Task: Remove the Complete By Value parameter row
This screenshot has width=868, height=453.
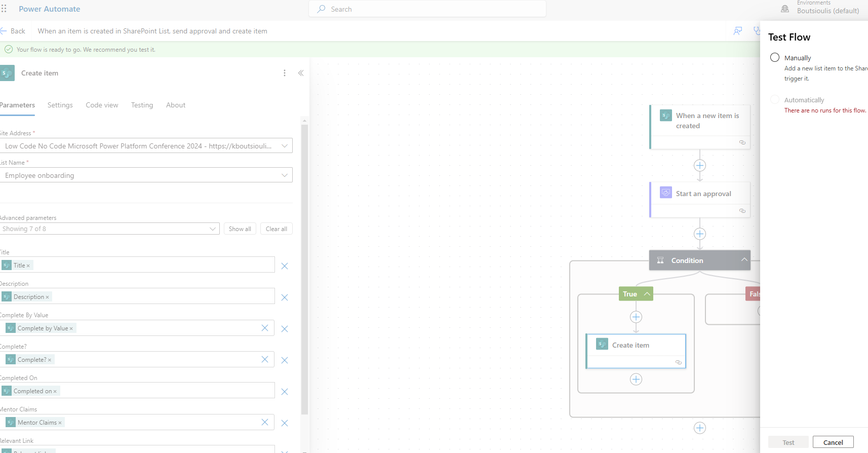Action: click(x=285, y=329)
